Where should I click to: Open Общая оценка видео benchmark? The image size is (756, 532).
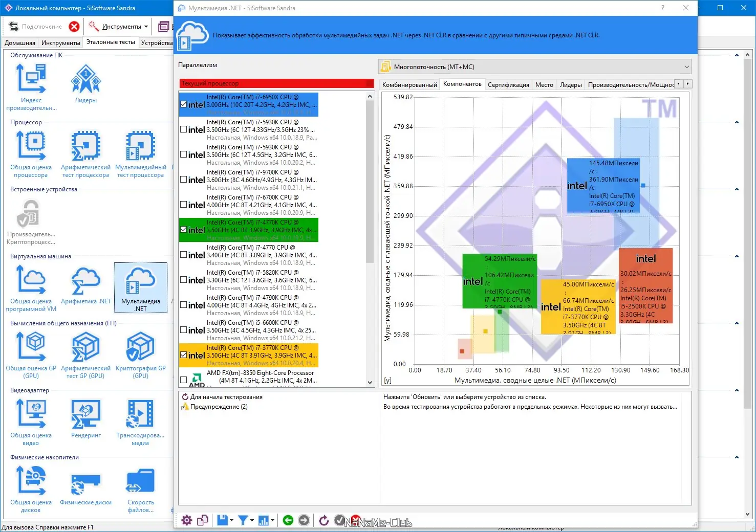coord(31,422)
